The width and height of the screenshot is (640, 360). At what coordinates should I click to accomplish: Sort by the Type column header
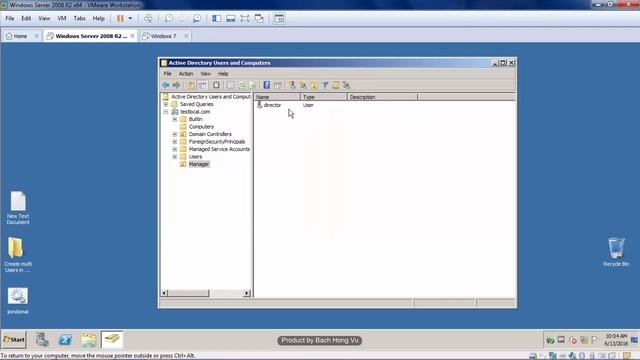324,97
